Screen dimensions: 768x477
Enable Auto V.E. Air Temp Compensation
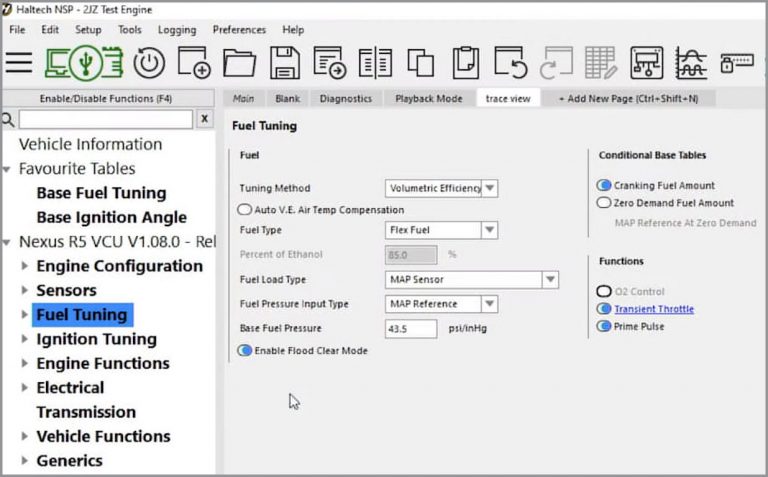coord(245,210)
